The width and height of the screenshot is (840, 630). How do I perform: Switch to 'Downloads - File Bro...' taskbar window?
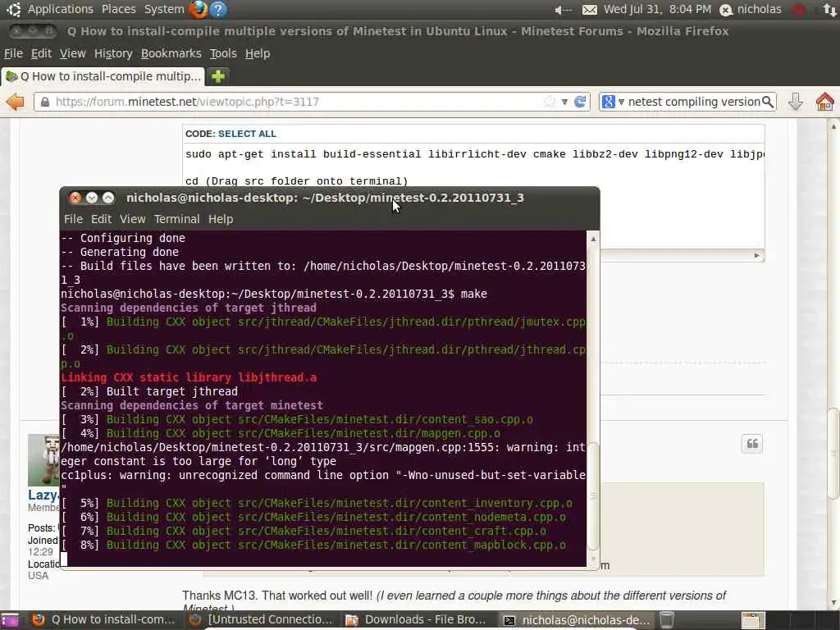point(417,620)
